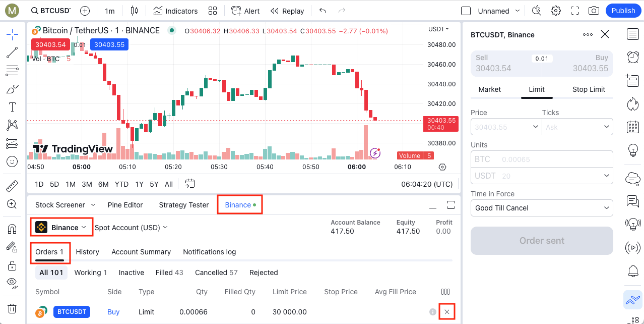This screenshot has width=644, height=324.
Task: Enable Magnet mode in the drawing toolbar
Action: (x=12, y=229)
